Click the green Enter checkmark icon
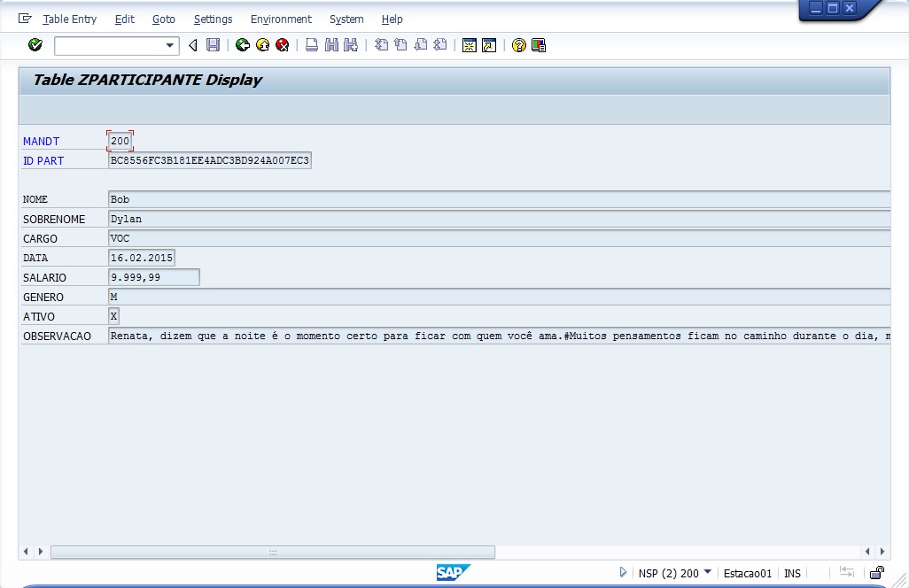 35,45
